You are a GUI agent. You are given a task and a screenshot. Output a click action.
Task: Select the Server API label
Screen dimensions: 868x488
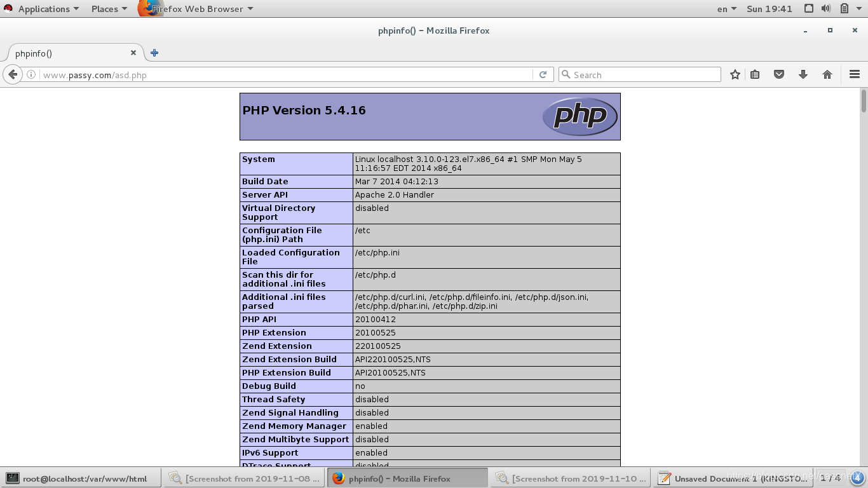point(265,195)
